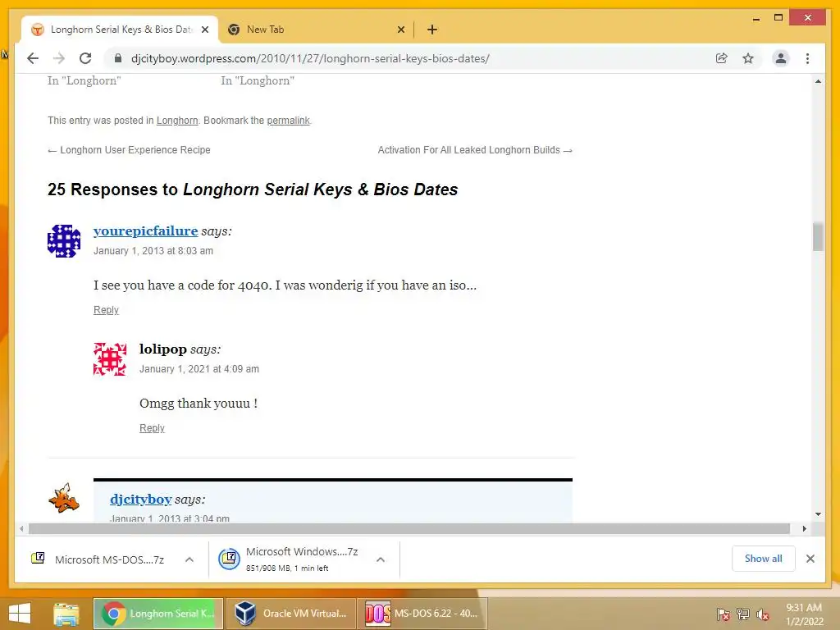Open djcityboy's profile link
Viewport: 840px width, 630px height.
141,500
